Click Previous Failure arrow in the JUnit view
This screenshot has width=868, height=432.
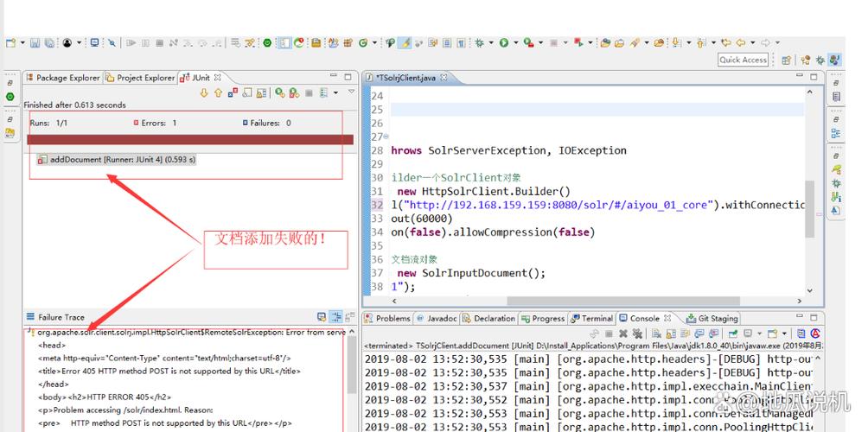(x=218, y=93)
